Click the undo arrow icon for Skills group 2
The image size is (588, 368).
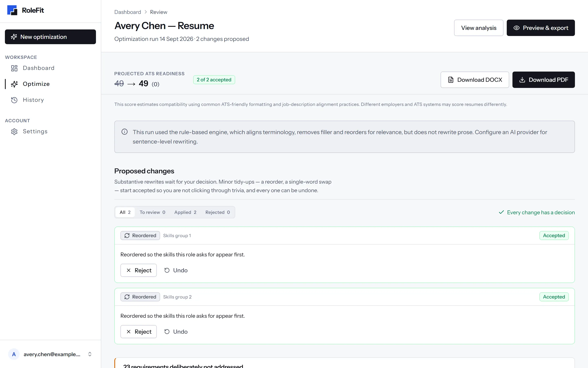(x=167, y=331)
